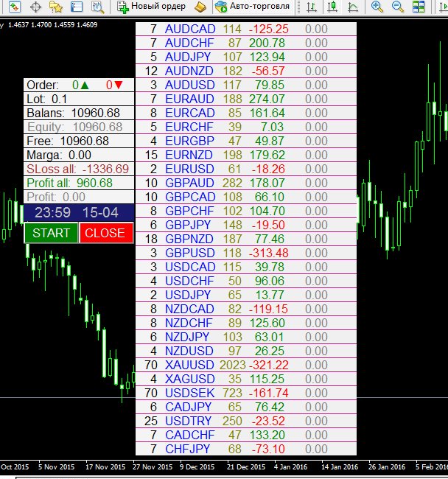Select the EURCAD symbol
The width and height of the screenshot is (448, 479).
190,113
